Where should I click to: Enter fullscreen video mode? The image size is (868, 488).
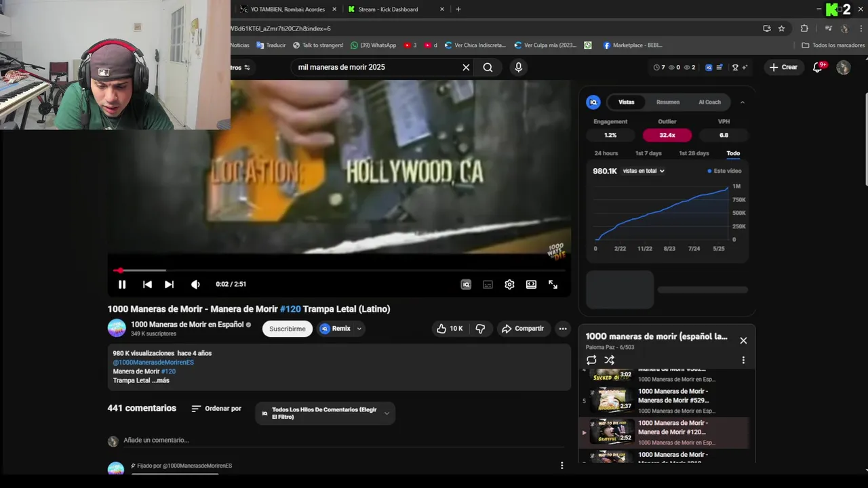pos(553,285)
